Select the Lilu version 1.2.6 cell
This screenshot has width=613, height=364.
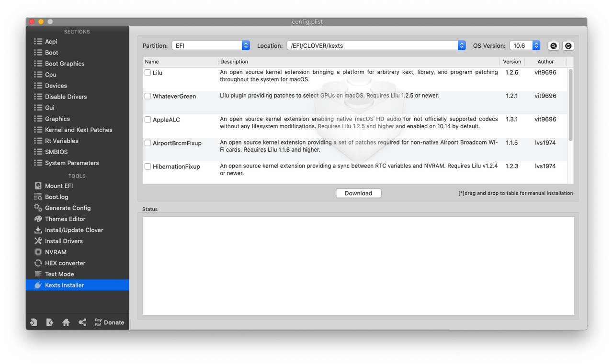tap(511, 73)
